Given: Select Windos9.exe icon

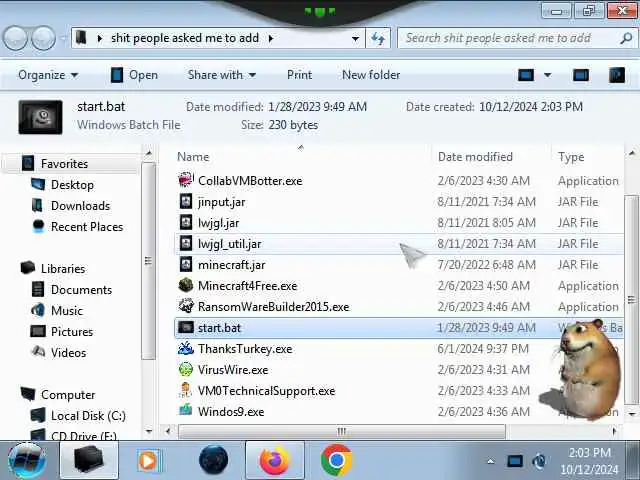Looking at the screenshot, I should 186,411.
